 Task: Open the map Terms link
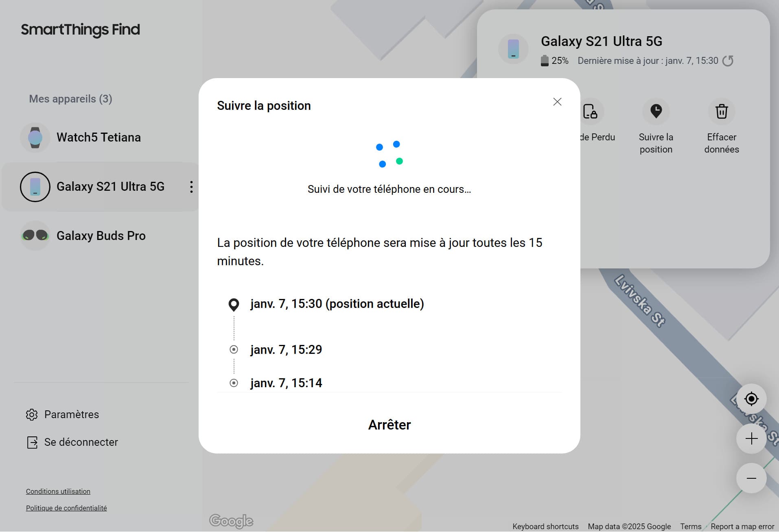coord(691,526)
